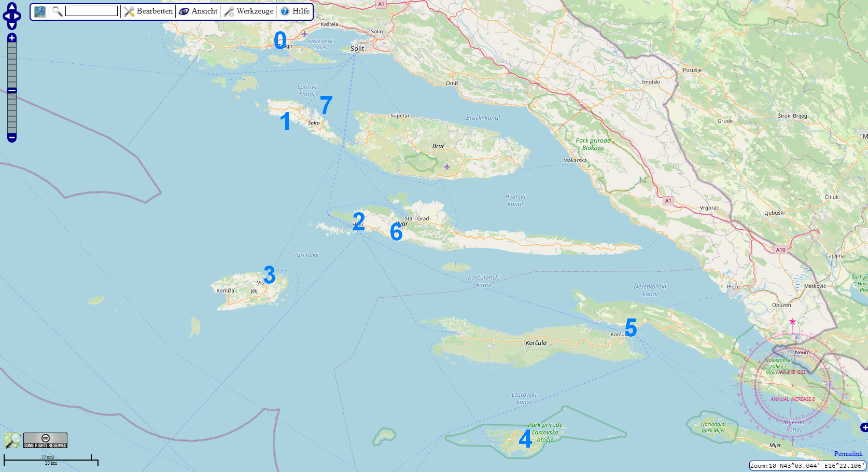Pan the map up with arrow
The image size is (868, 472).
(12, 6)
